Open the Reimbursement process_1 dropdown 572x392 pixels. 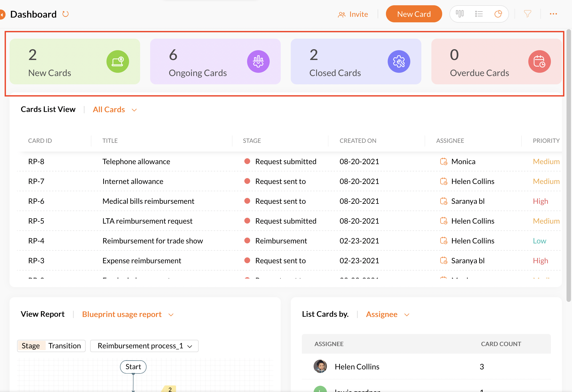144,346
